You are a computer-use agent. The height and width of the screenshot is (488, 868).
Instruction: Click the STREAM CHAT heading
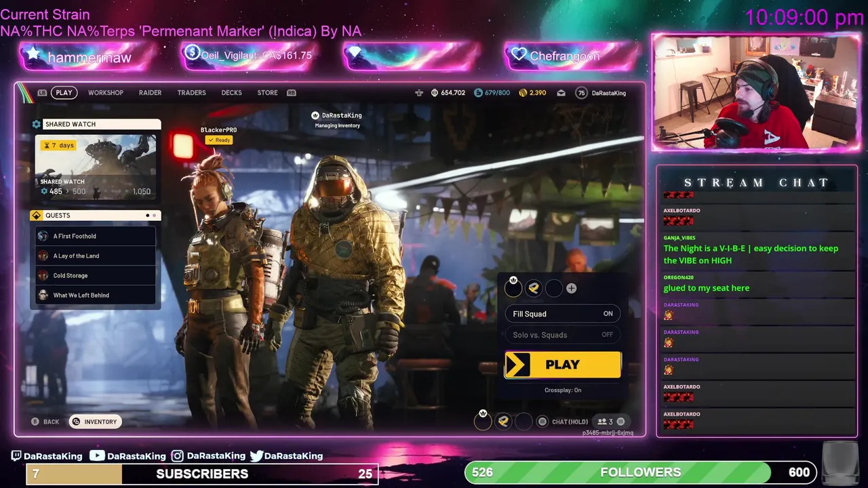pyautogui.click(x=756, y=182)
